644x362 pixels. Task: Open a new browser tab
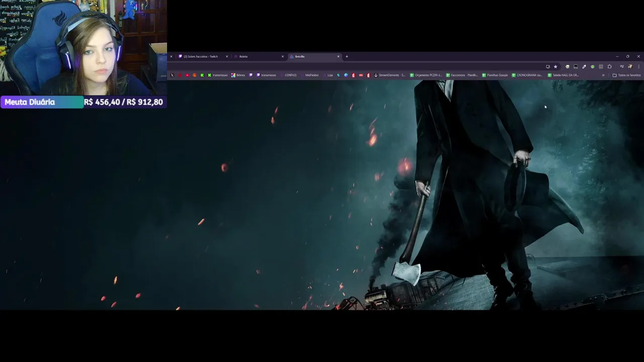tap(347, 56)
